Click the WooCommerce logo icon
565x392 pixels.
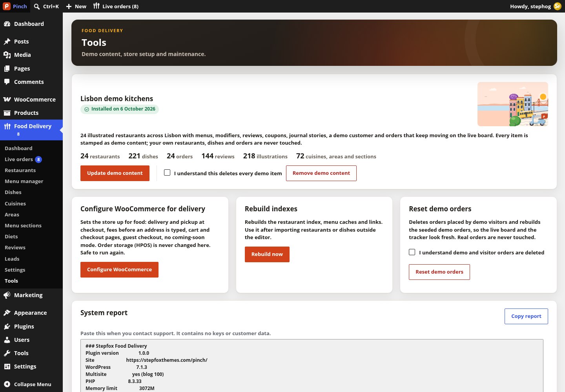pos(7,100)
